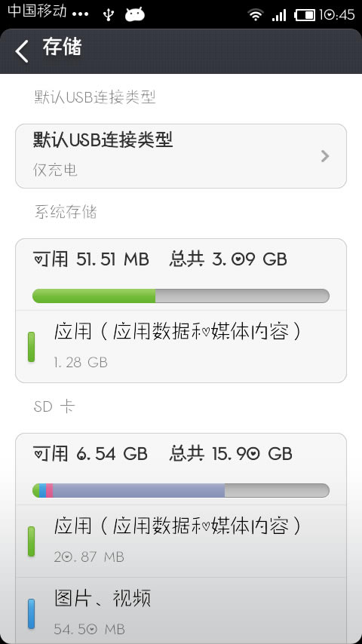
Task: Open 图片、视频 storage entry
Action: (x=181, y=611)
